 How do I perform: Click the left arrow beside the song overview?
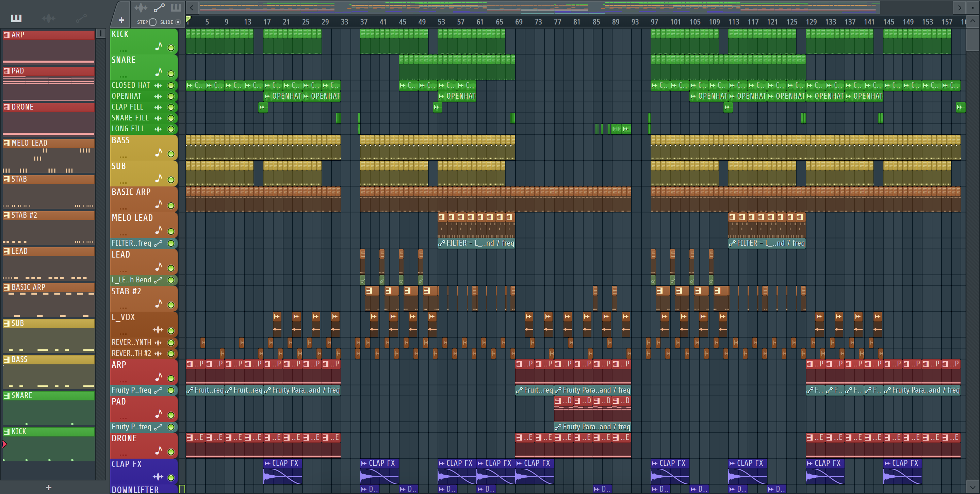click(x=192, y=7)
